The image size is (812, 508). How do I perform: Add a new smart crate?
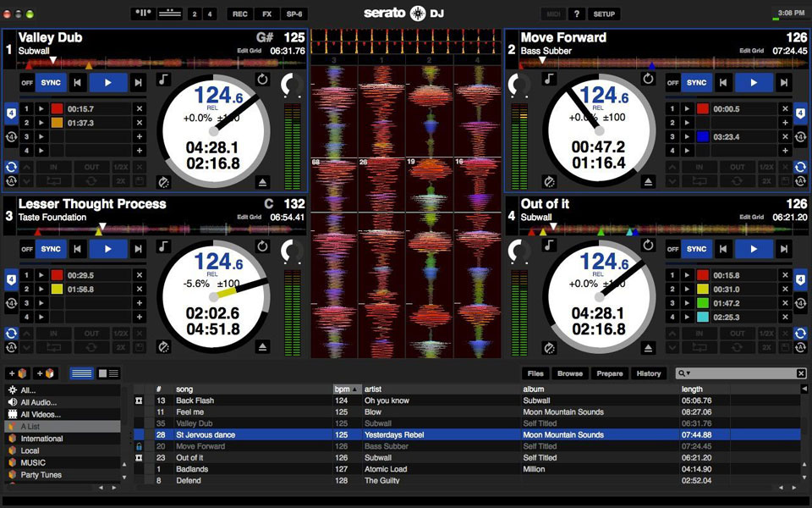(45, 373)
